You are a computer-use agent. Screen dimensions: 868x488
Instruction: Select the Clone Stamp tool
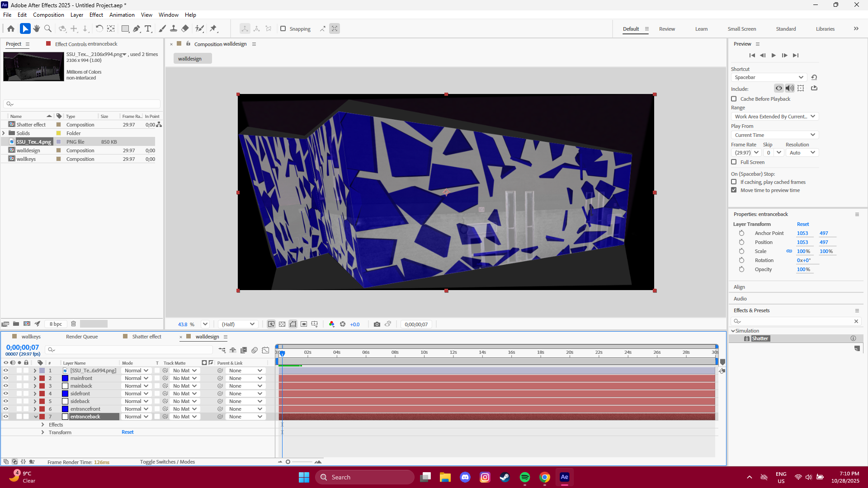pos(174,28)
